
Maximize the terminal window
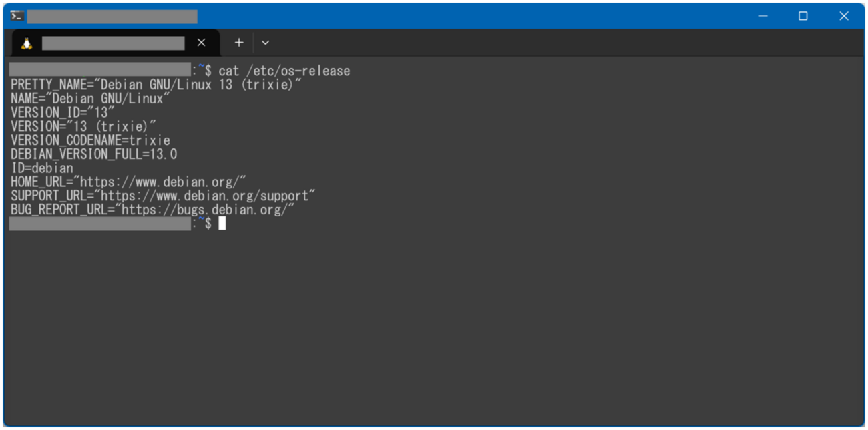[803, 15]
